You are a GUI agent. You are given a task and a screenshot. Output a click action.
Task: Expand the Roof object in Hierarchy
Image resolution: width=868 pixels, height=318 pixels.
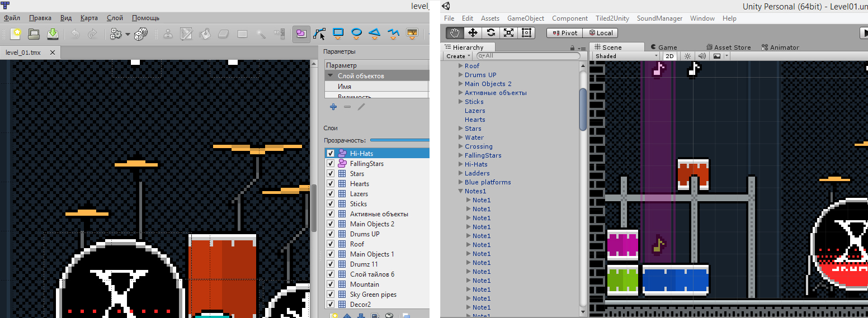(461, 66)
